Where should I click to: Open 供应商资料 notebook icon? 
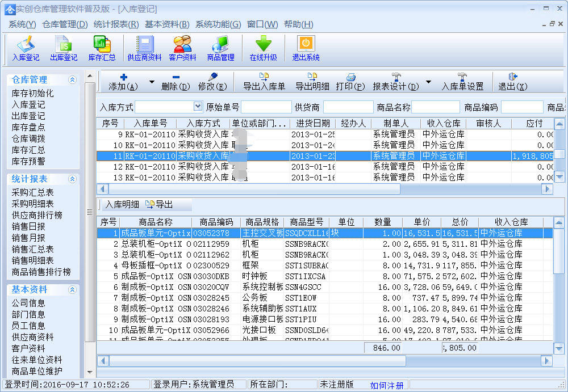144,48
